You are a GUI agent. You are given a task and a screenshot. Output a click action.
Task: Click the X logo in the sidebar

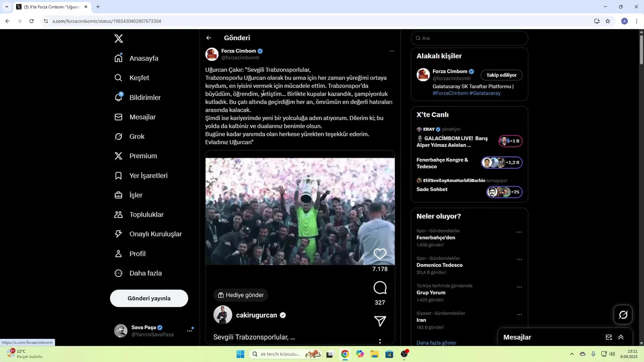click(x=118, y=39)
